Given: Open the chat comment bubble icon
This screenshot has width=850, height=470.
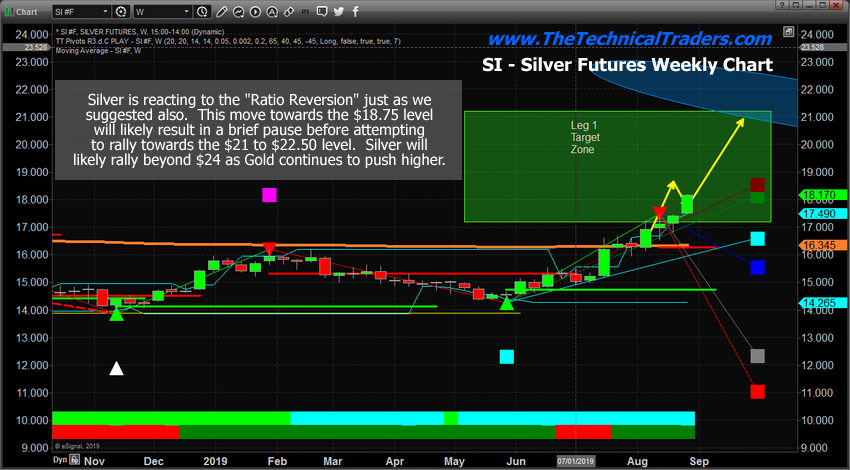Looking at the screenshot, I should (322, 11).
